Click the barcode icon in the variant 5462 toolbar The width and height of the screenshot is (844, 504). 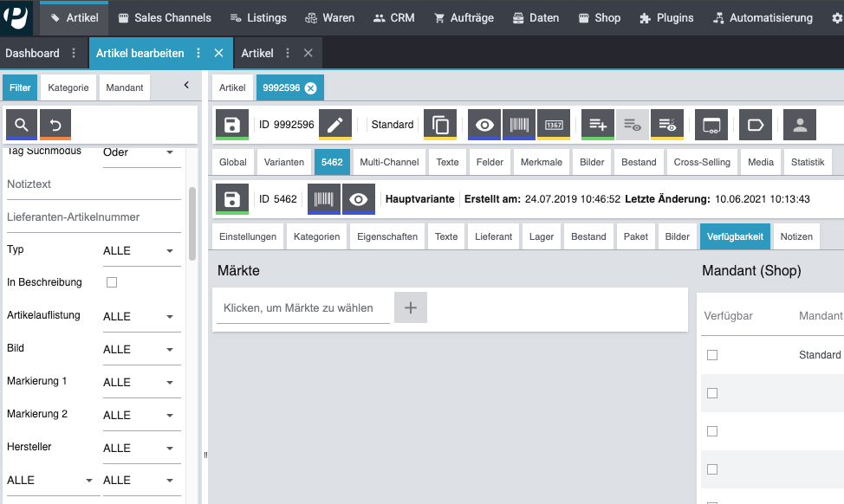(323, 198)
